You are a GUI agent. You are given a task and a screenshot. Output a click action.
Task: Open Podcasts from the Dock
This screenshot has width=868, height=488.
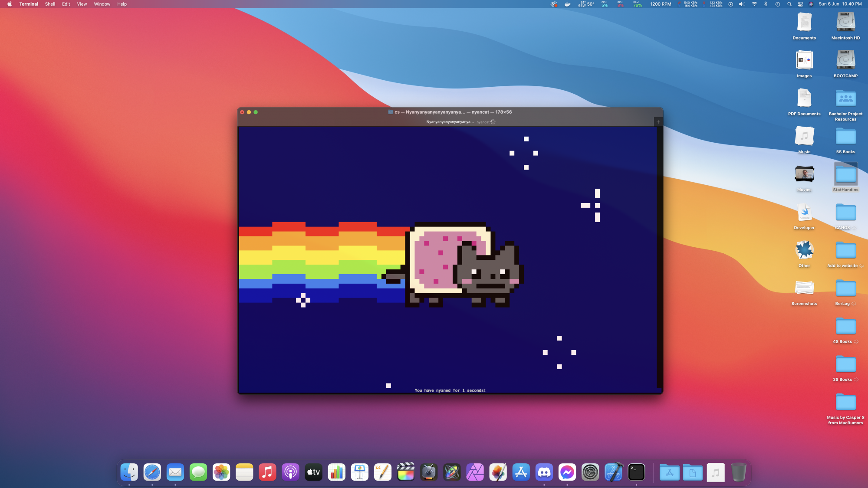pos(290,472)
